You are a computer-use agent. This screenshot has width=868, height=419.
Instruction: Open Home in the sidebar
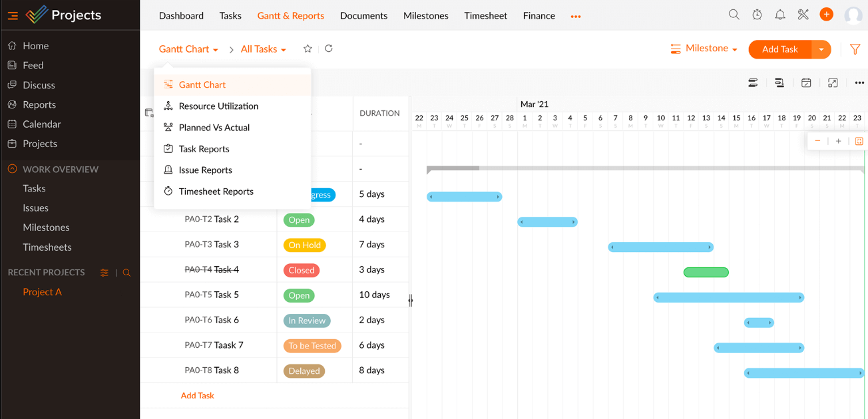click(35, 46)
